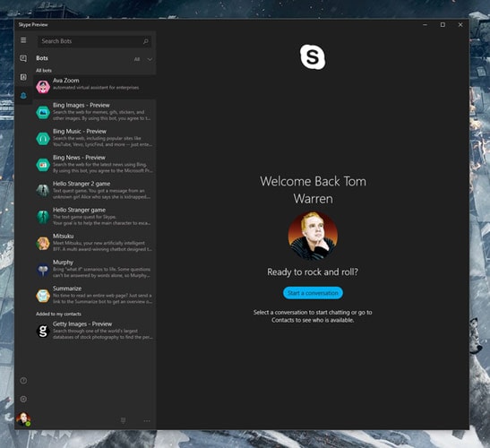The height and width of the screenshot is (448, 490).
Task: Click 'Welcome Back Tom Warren' heading
Action: pos(313,190)
